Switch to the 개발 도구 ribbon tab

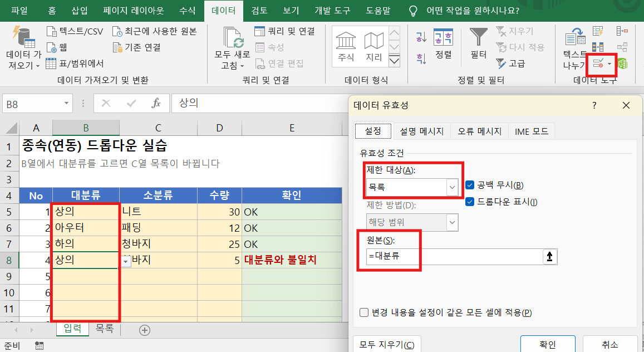(332, 11)
